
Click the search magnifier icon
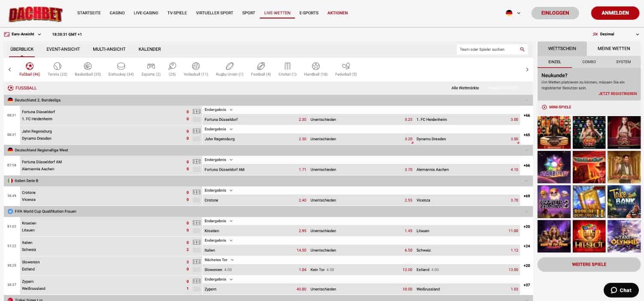coord(522,49)
